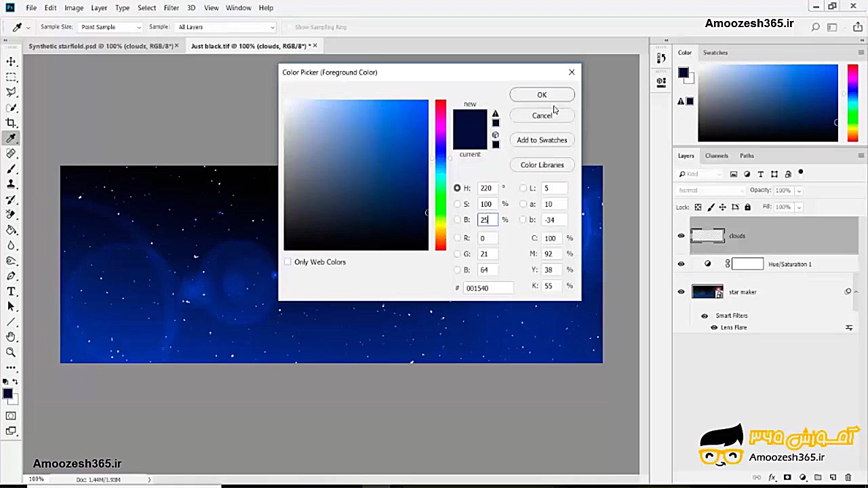Select the Lasso tool
This screenshot has width=868, height=488.
click(11, 92)
